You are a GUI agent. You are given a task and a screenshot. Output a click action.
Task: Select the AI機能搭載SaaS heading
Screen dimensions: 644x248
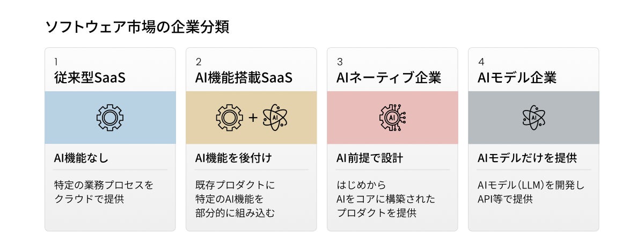244,78
